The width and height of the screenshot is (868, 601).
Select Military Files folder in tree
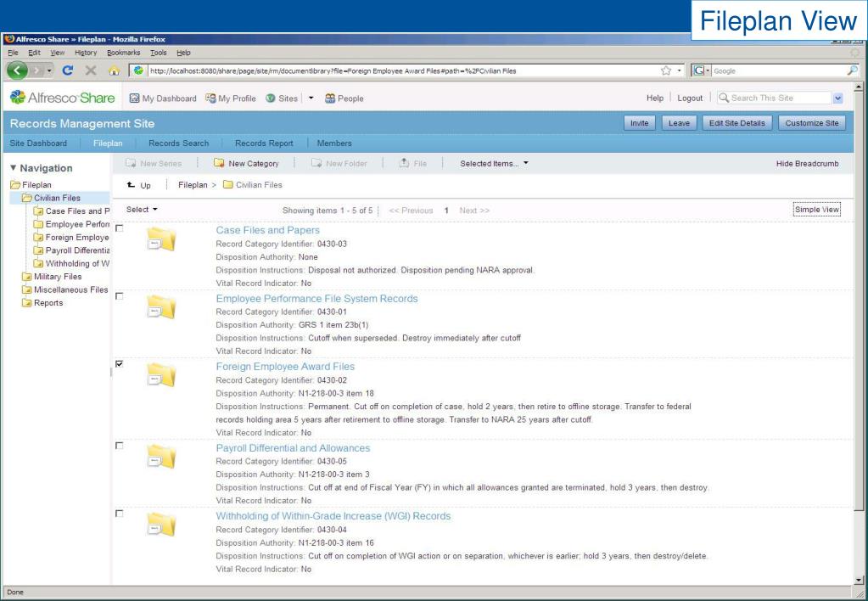[52, 277]
